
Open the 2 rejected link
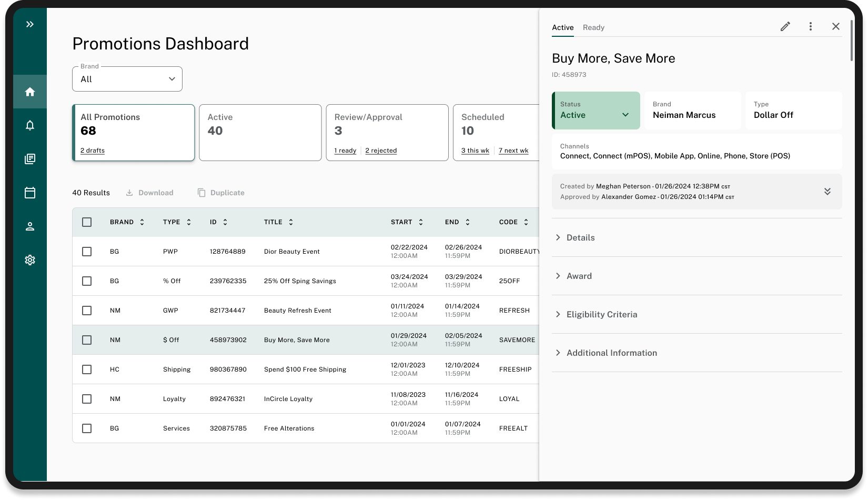381,151
